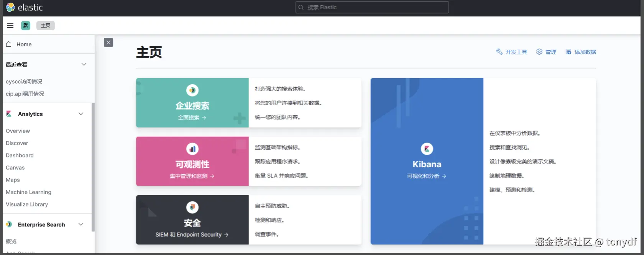
Task: Click text 在仪表板中分析数据。
Action: click(x=515, y=133)
